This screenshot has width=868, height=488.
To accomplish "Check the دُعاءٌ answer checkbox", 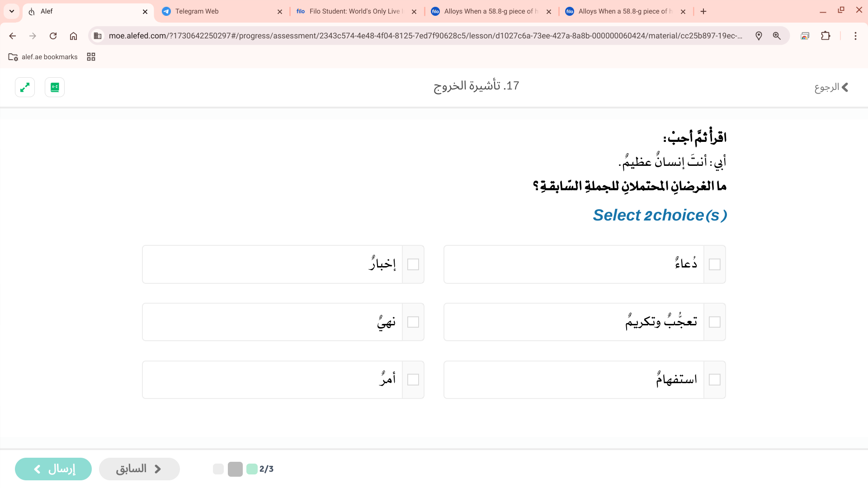I will coord(714,264).
